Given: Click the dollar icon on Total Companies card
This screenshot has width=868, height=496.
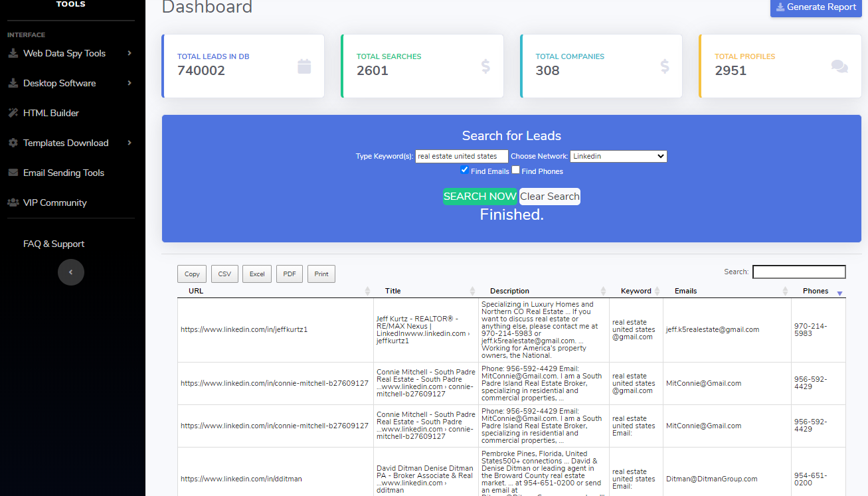Looking at the screenshot, I should click(665, 66).
